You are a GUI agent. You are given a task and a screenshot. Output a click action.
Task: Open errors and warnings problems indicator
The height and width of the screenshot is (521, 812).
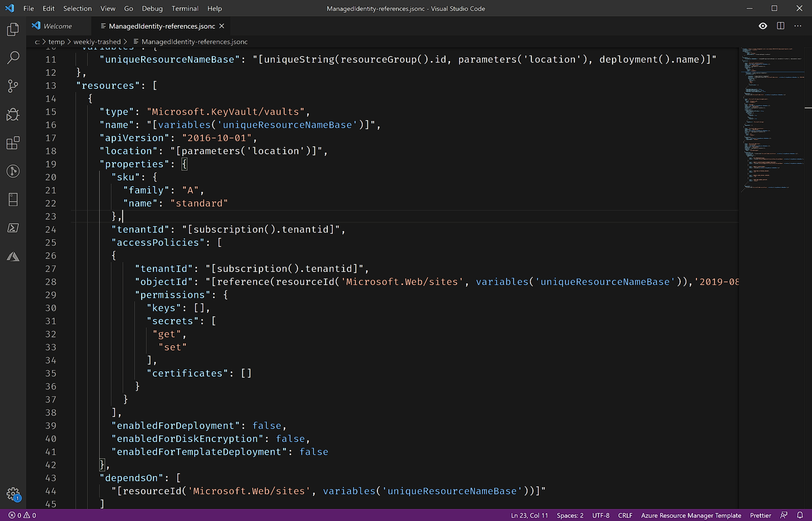point(22,515)
